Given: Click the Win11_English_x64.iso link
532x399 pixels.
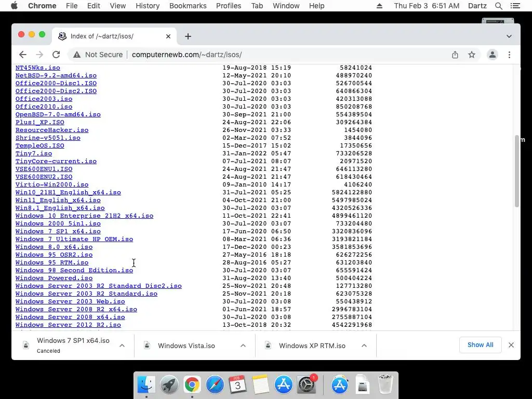Looking at the screenshot, I should 58,200.
